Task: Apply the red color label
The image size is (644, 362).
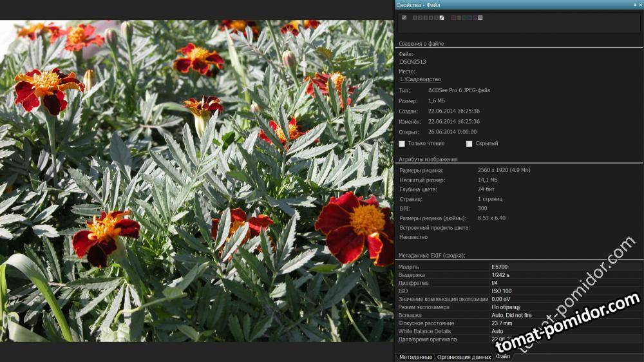Action: pos(453,17)
